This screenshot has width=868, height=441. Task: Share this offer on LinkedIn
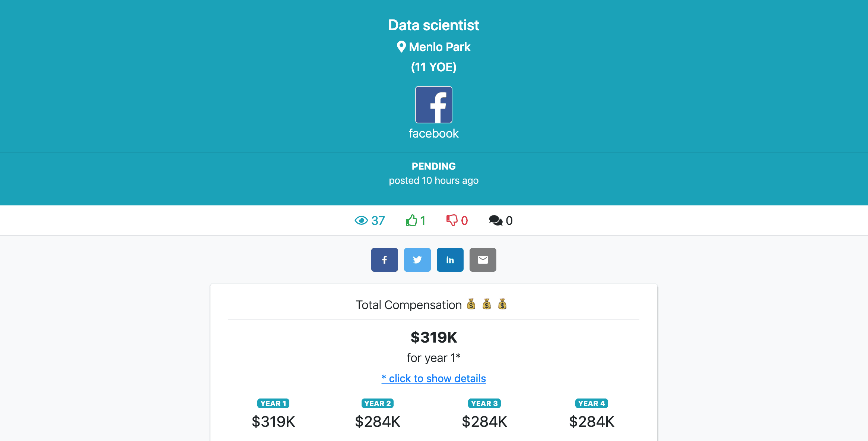pos(450,260)
